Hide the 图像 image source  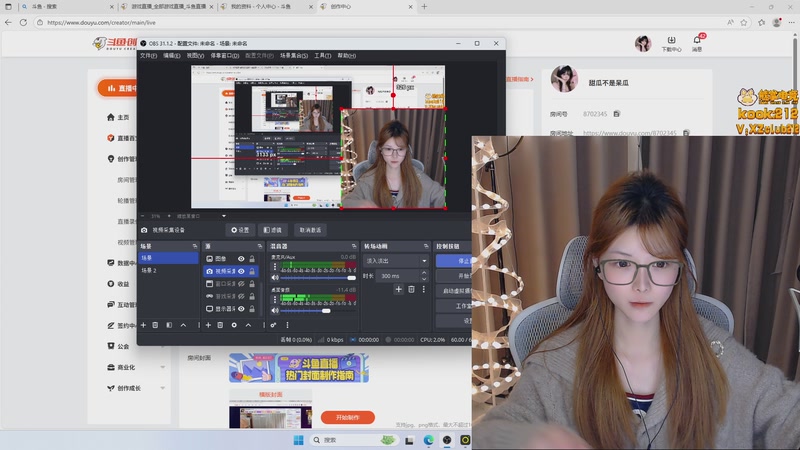(x=241, y=259)
